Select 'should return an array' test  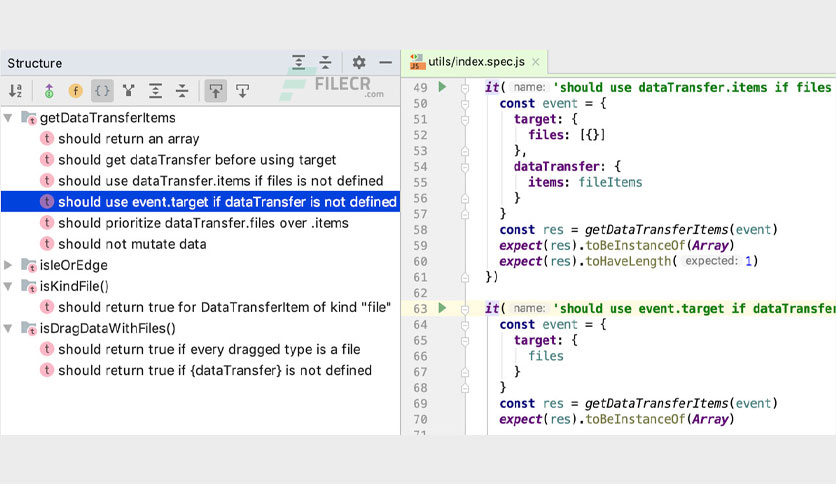click(x=200, y=139)
